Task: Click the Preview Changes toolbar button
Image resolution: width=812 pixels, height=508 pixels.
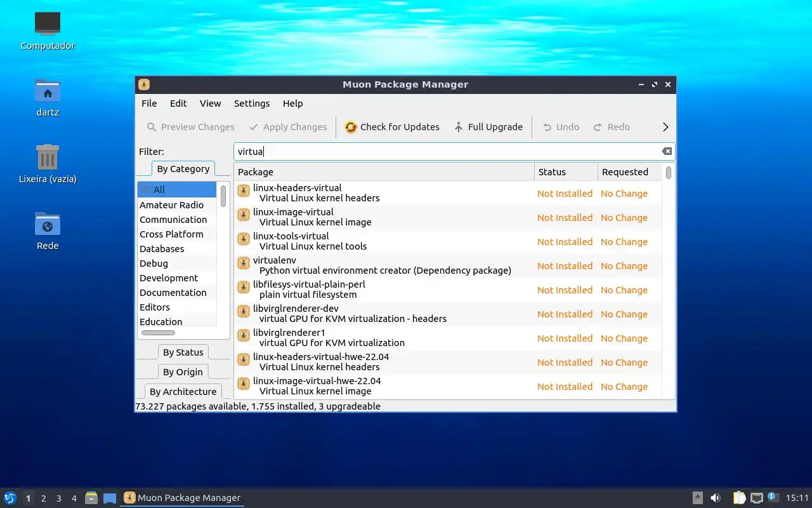Action: (x=190, y=127)
